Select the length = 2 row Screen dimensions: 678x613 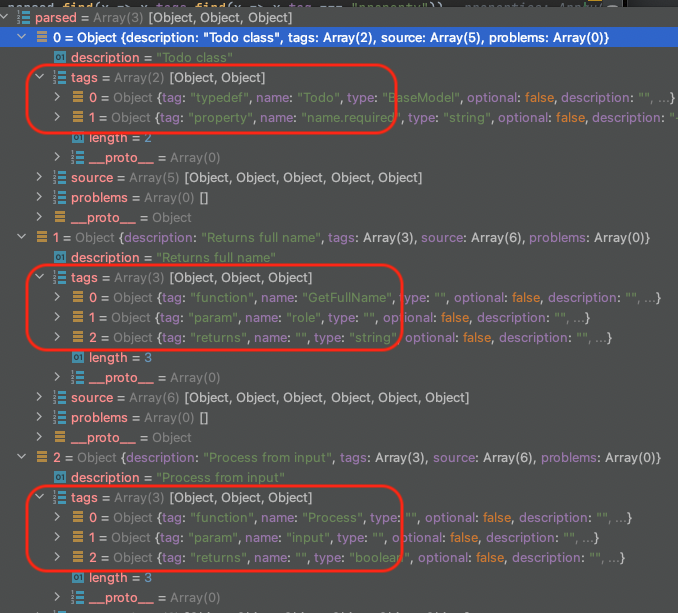(120, 138)
